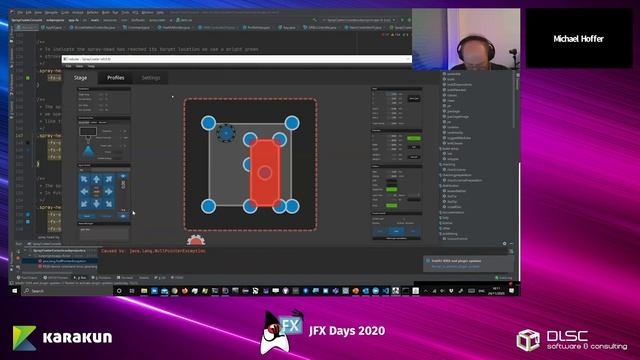Open the Windows notification center icon
Viewport: 640px width, 360px height.
[511, 291]
